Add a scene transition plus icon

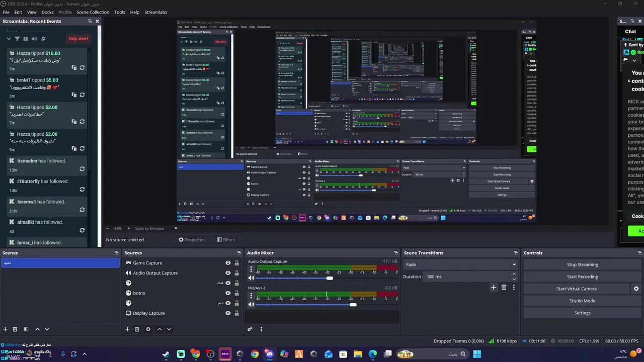[494, 288]
